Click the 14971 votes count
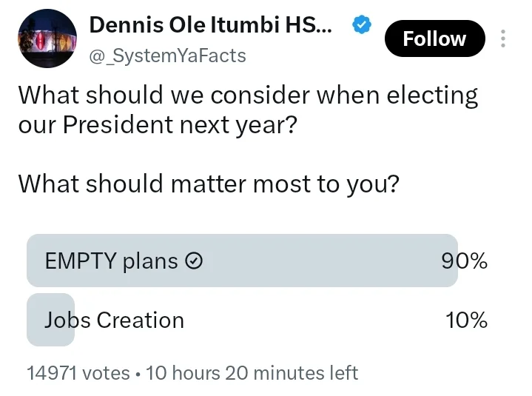The image size is (532, 396). [x=78, y=373]
